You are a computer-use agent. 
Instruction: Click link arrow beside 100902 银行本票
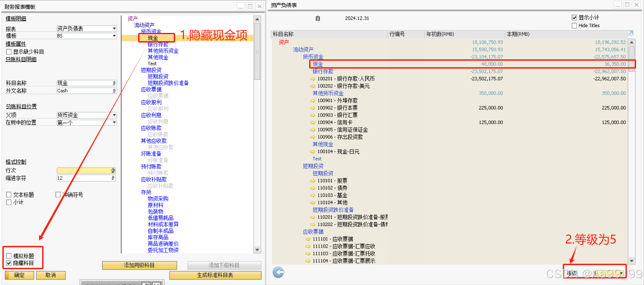point(313,108)
